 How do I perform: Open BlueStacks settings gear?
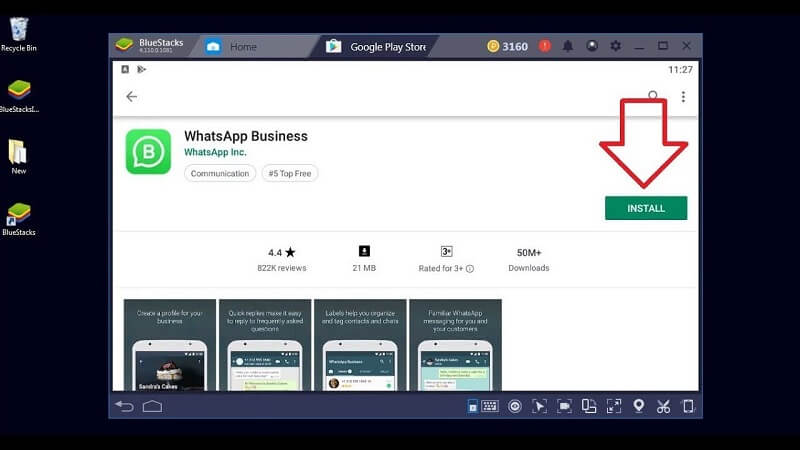(x=616, y=46)
